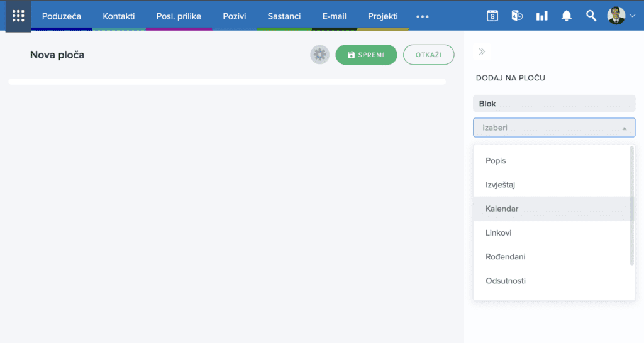Viewport: 644px width, 343px height.
Task: Go to the Projekti tab
Action: pyautogui.click(x=382, y=16)
